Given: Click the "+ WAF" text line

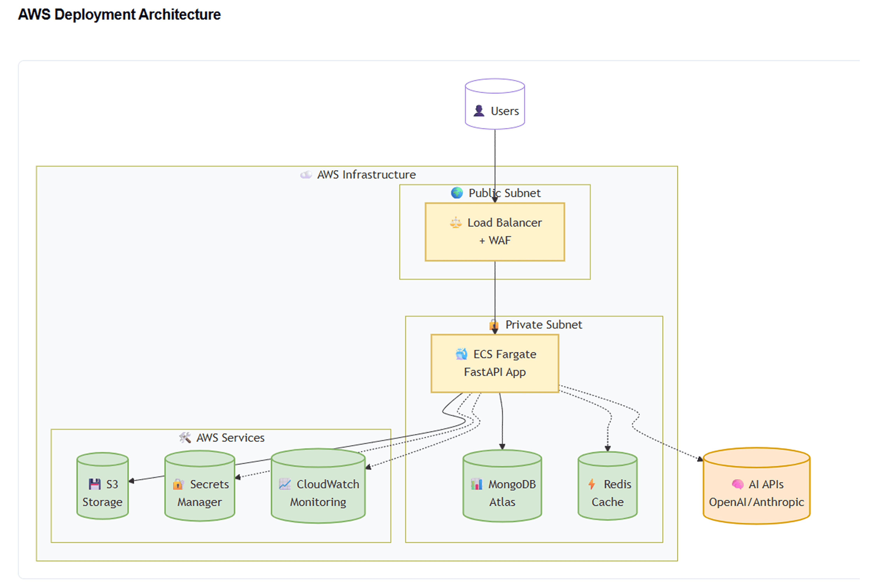Looking at the screenshot, I should [x=495, y=240].
